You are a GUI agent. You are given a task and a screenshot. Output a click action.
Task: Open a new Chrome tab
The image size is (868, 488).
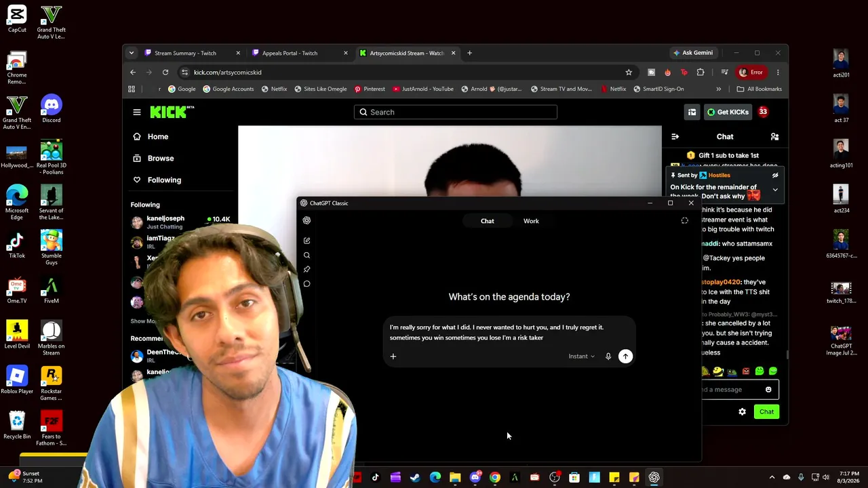[x=469, y=53]
